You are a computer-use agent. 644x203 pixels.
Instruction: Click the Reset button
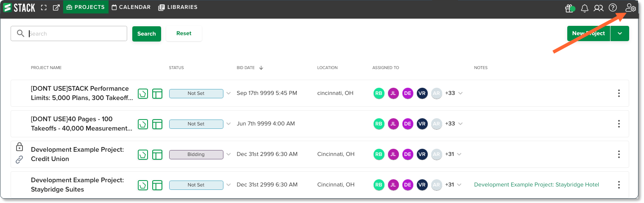184,33
